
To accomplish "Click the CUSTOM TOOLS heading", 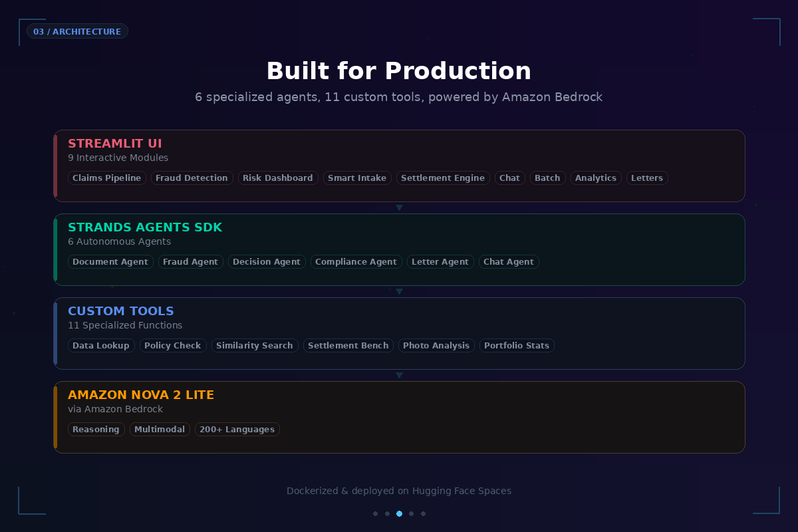I will coord(121,311).
